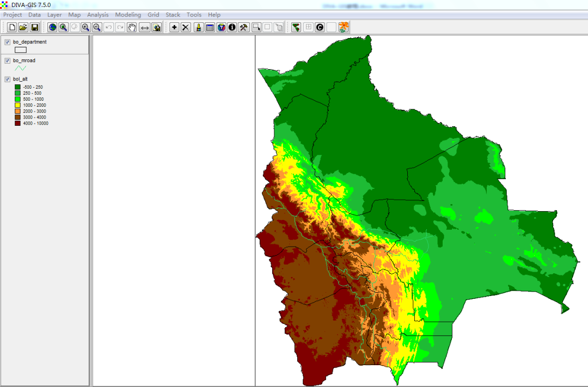Select the Zoom in magnifier tool

coord(85,27)
